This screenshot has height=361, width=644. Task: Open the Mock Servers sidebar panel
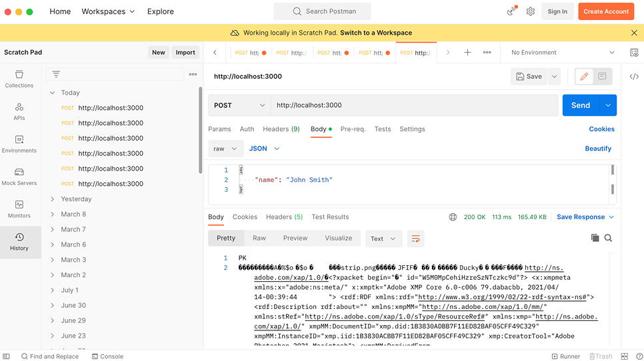coord(19,177)
